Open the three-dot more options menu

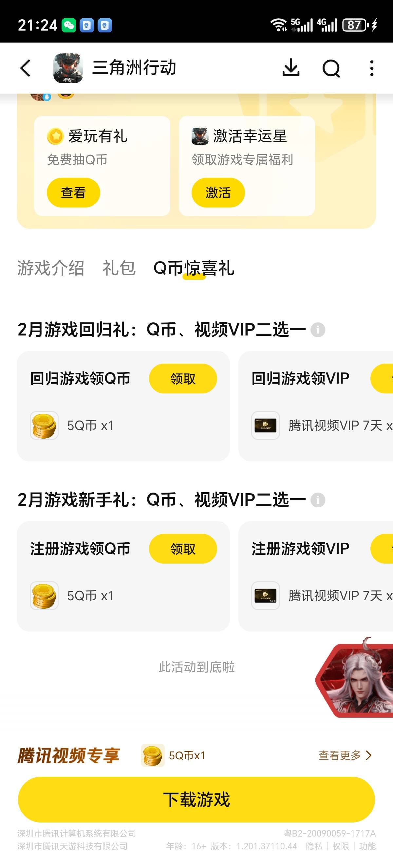tap(371, 68)
